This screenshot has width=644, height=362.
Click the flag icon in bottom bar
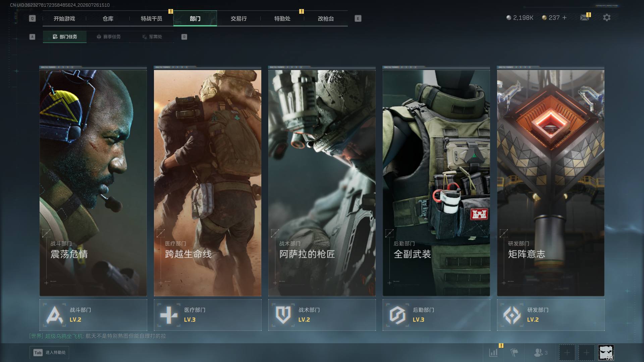[x=514, y=352]
